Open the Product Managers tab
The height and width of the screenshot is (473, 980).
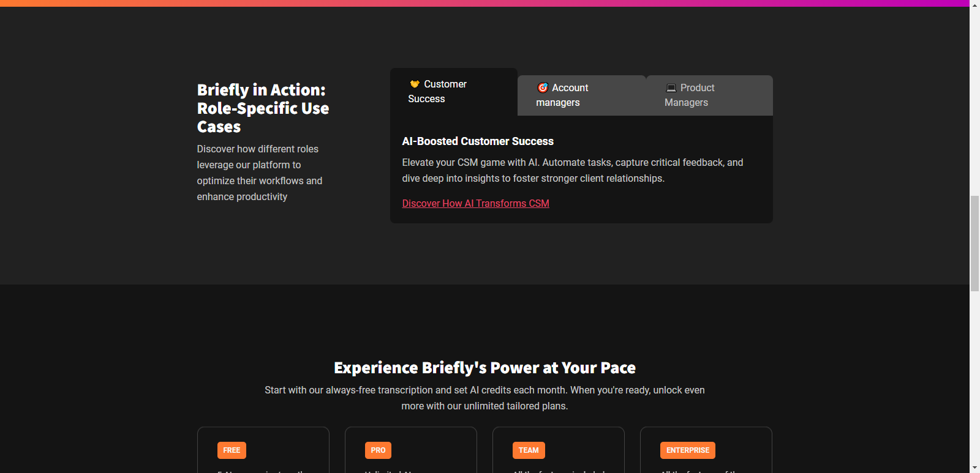pyautogui.click(x=709, y=95)
